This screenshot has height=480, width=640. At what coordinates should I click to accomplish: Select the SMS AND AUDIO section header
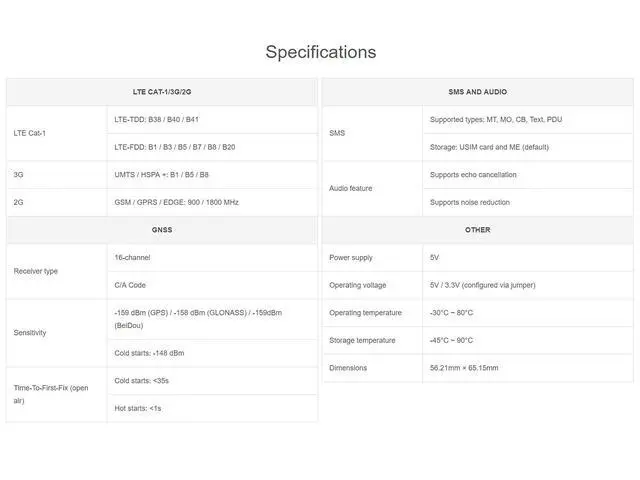click(478, 92)
